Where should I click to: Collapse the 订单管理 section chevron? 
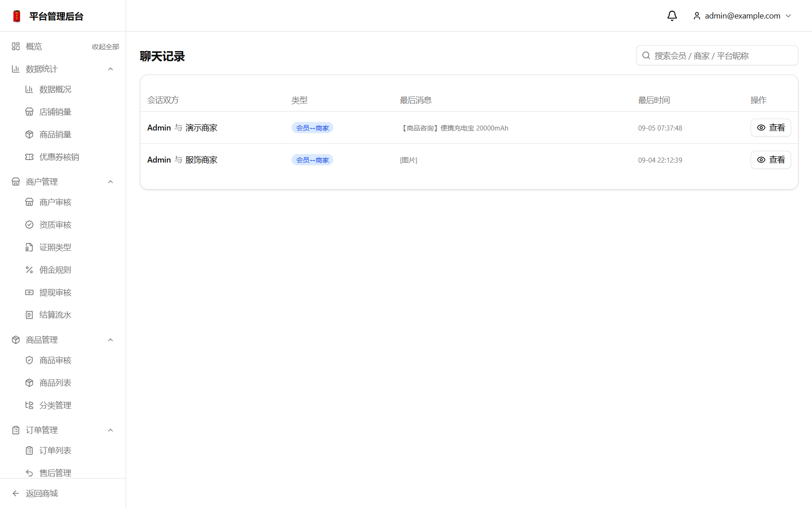click(111, 430)
